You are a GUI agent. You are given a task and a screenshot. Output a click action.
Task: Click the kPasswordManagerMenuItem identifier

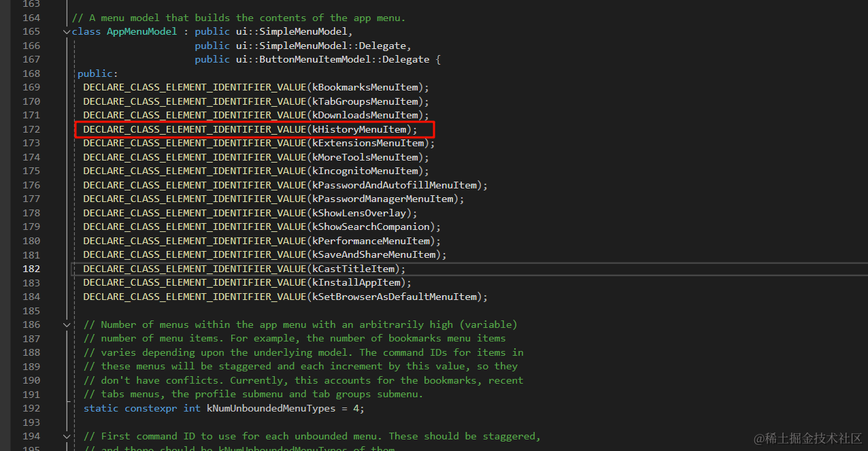pos(383,199)
